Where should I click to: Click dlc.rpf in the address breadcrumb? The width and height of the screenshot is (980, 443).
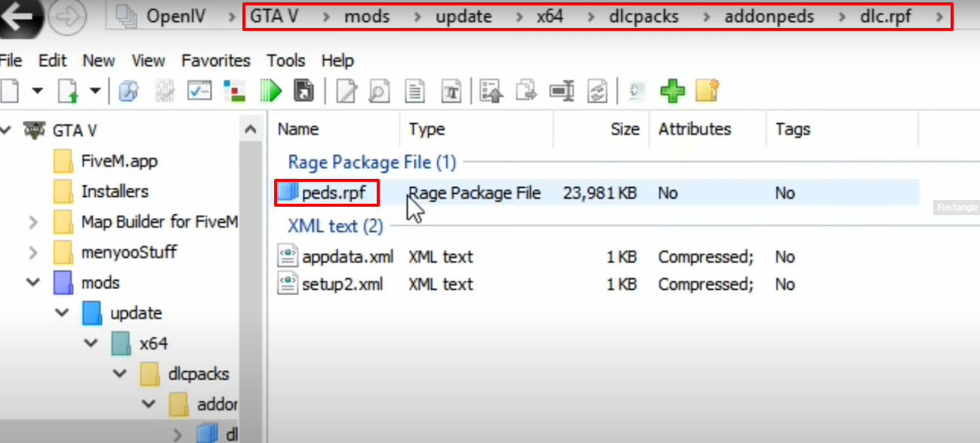click(885, 17)
